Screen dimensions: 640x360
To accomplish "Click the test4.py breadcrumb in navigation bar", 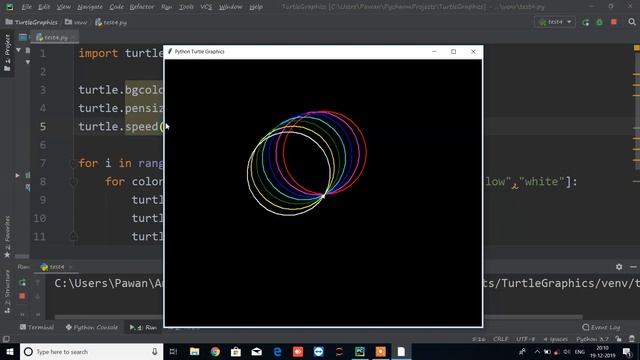I will point(111,22).
